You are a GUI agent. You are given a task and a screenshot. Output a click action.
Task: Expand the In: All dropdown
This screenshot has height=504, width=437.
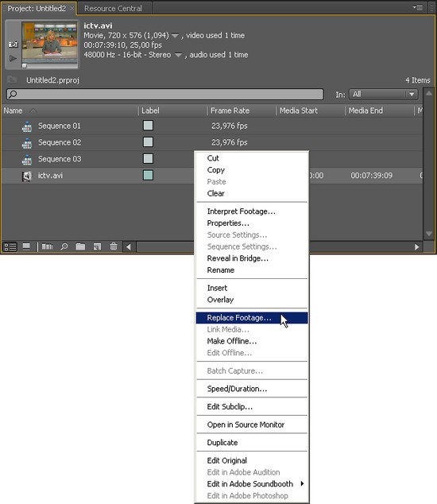pyautogui.click(x=384, y=94)
